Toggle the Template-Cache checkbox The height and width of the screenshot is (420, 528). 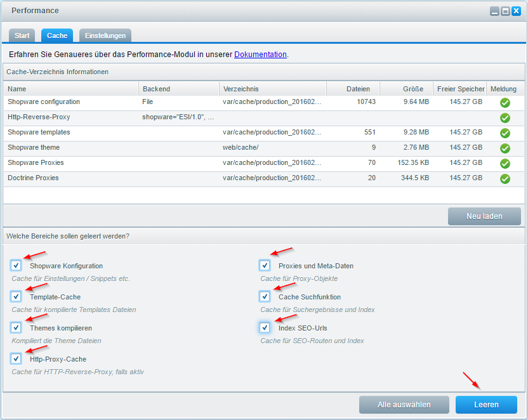pos(16,296)
